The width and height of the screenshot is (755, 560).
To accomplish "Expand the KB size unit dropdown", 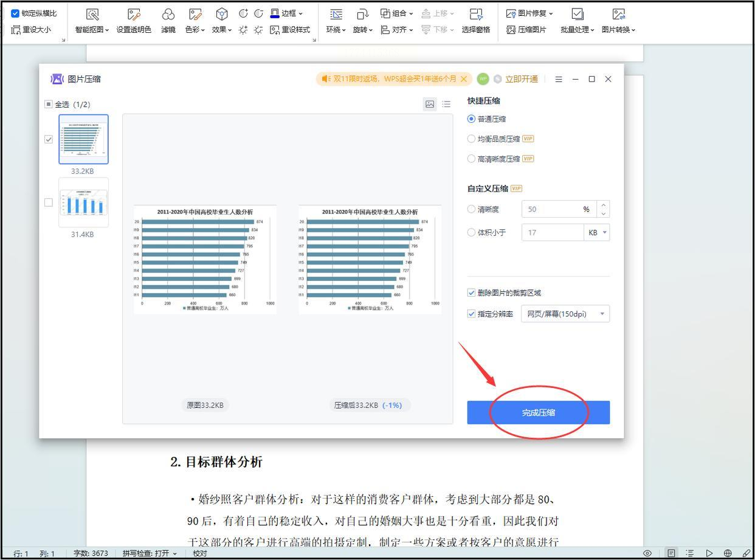I will 597,233.
